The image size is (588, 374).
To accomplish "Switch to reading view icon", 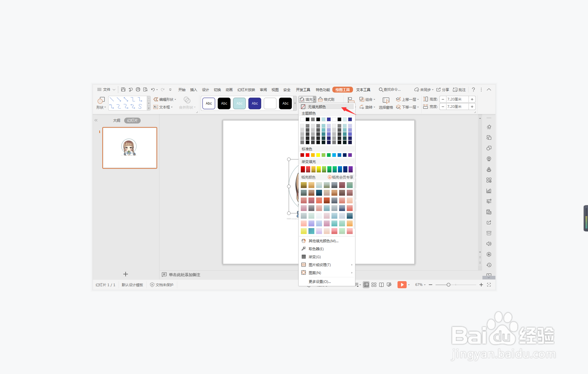I will click(x=381, y=285).
